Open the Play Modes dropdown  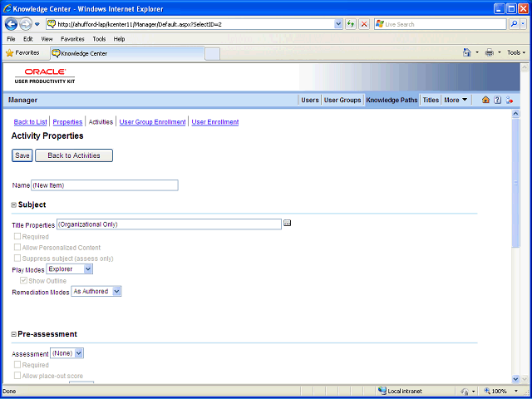(x=69, y=269)
